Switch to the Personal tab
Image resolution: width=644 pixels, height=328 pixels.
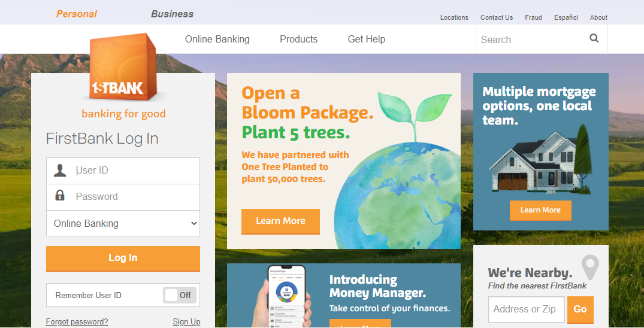tap(77, 14)
